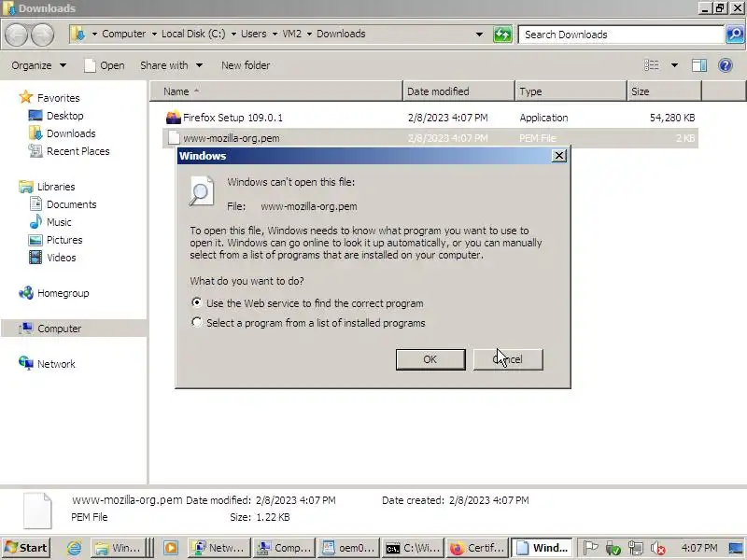Screen dimensions: 747x560
Task: Click OK in the Windows dialog
Action: [430, 359]
